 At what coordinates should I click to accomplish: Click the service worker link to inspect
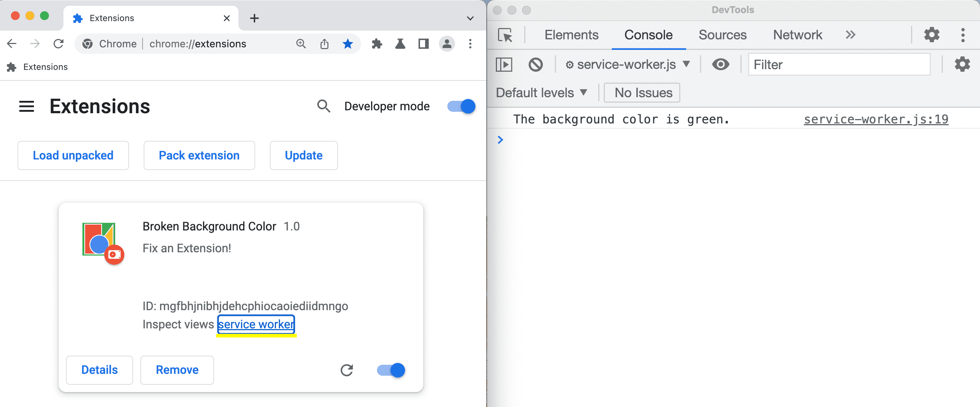pyautogui.click(x=257, y=324)
